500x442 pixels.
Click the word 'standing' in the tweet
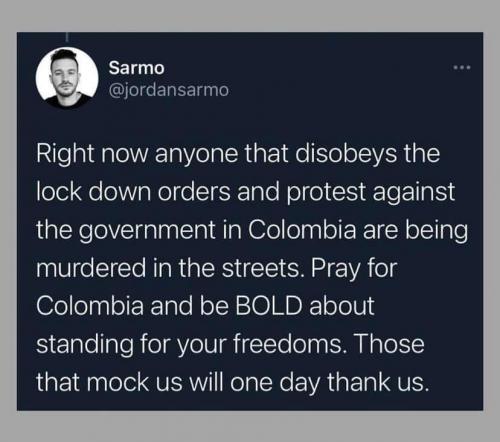(x=85, y=345)
